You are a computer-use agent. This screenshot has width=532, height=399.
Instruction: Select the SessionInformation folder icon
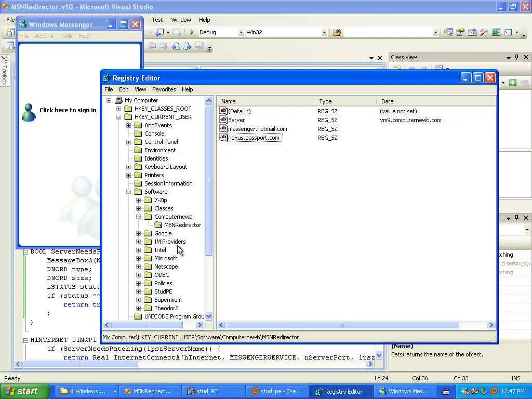(x=138, y=183)
